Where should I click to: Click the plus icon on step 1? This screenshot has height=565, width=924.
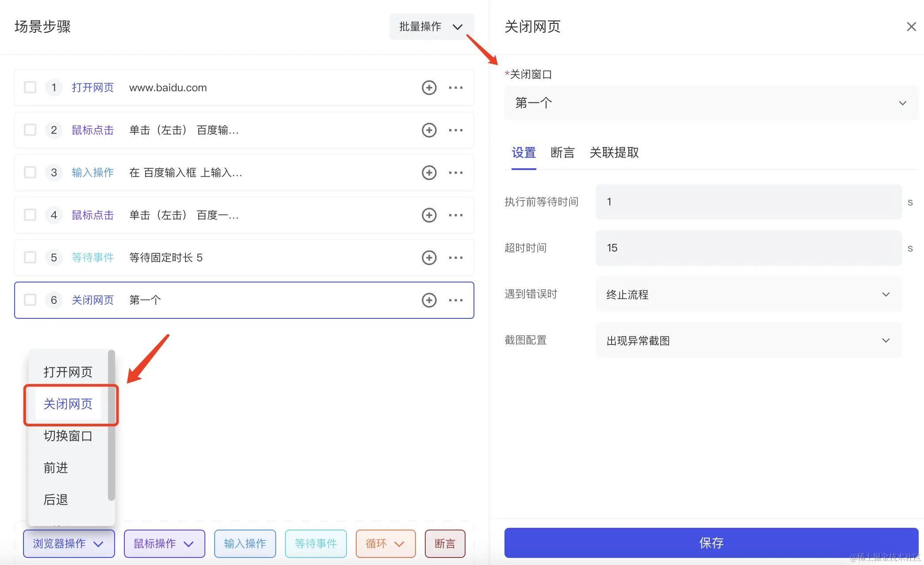point(429,88)
